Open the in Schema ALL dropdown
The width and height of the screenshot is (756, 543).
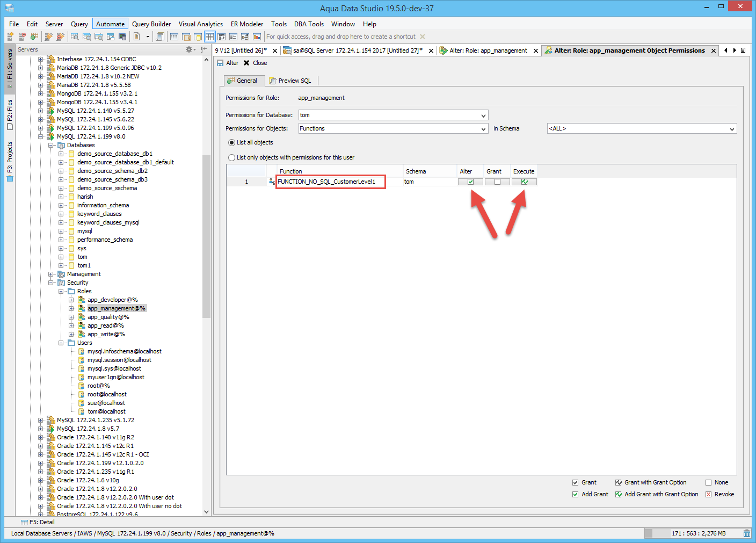click(732, 128)
